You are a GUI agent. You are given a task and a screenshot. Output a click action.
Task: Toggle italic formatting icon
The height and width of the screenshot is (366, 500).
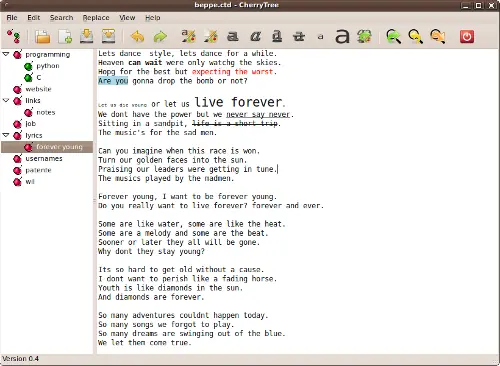255,36
